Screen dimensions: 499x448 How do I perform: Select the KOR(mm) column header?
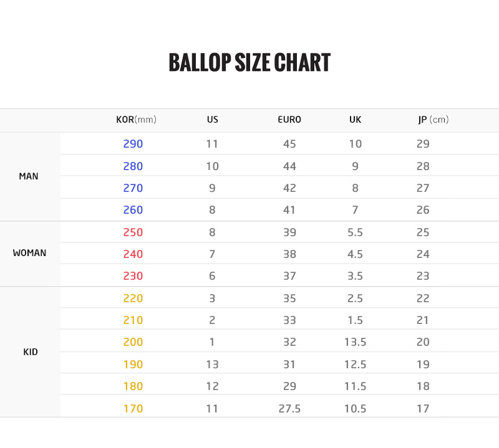136,120
